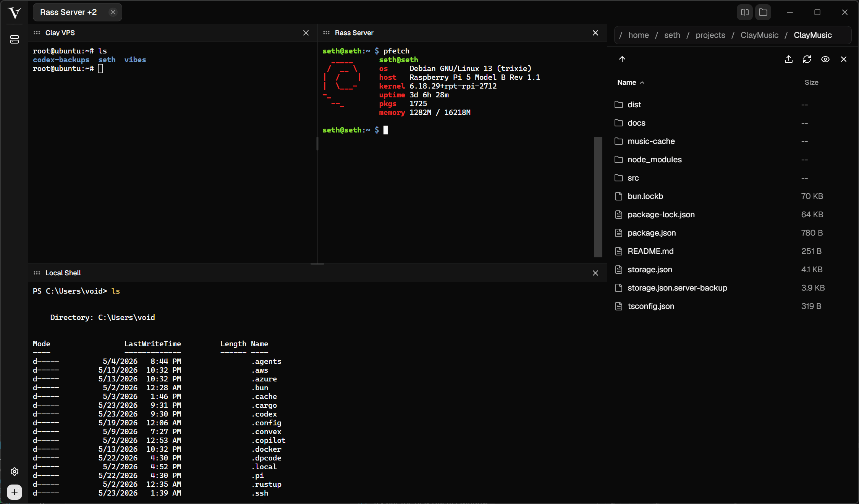Sort files by Name column

[631, 82]
